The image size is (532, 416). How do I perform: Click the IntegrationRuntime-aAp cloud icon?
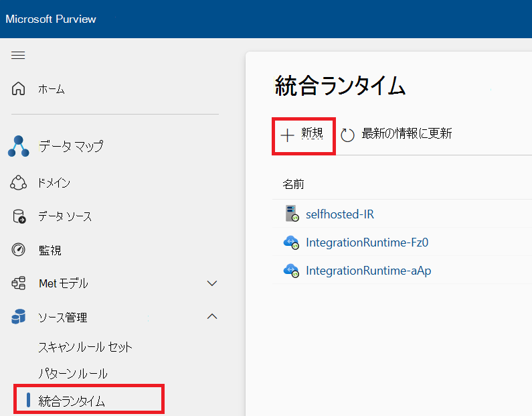coord(291,271)
